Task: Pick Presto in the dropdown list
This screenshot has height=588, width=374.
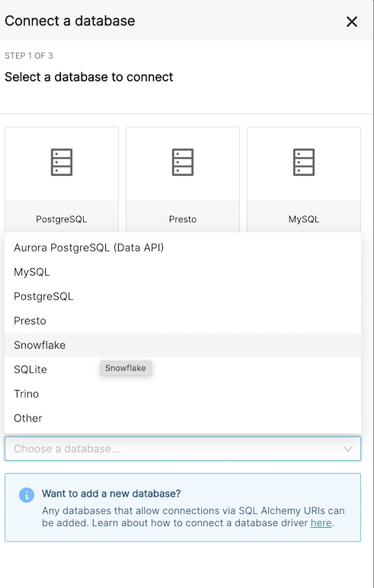Action: (x=183, y=321)
